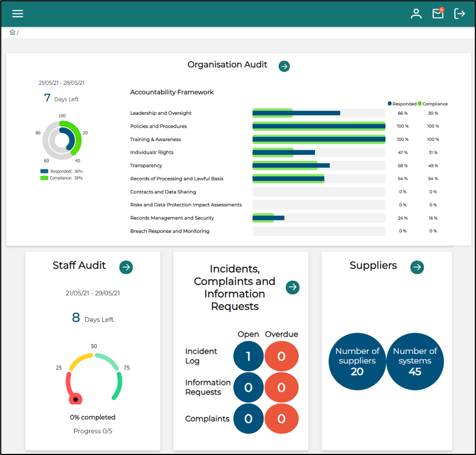This screenshot has width=476, height=455.
Task: Open Organisation Audit details via its arrow icon
Action: click(284, 66)
